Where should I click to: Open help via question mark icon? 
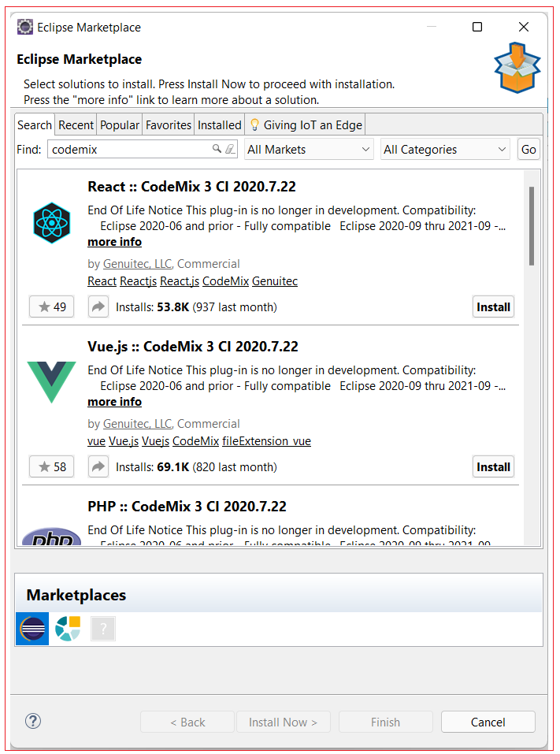(x=33, y=721)
